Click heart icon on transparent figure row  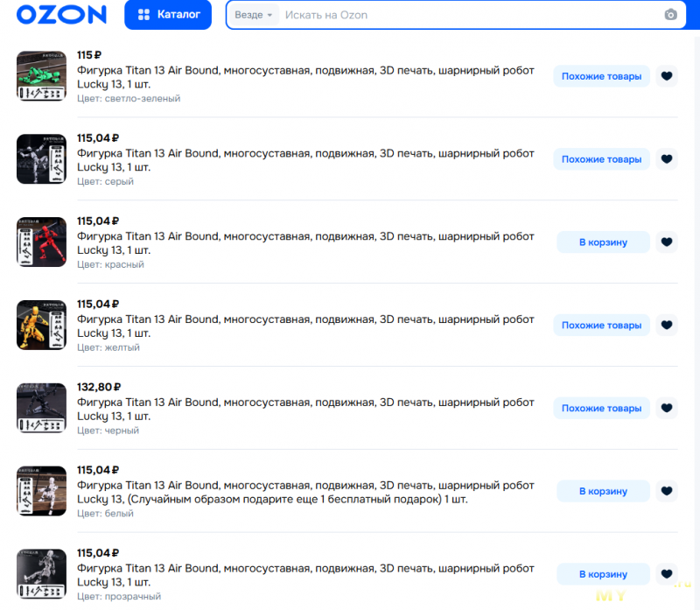pyautogui.click(x=667, y=574)
